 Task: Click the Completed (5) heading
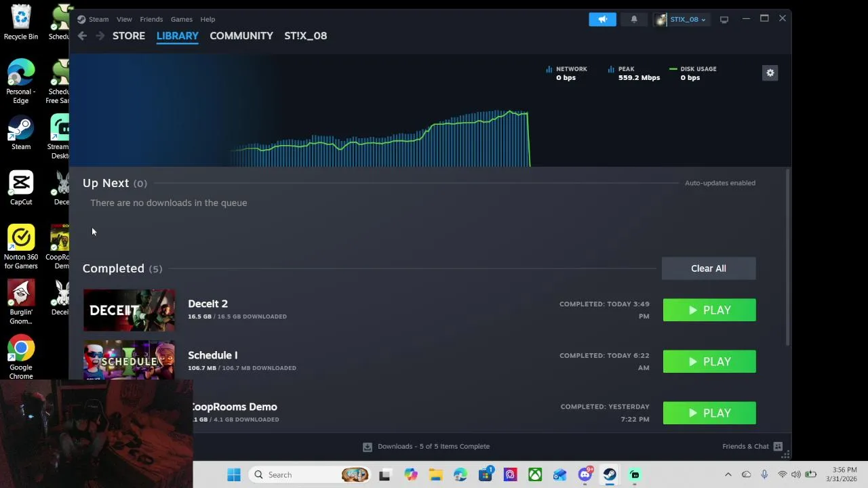(122, 268)
